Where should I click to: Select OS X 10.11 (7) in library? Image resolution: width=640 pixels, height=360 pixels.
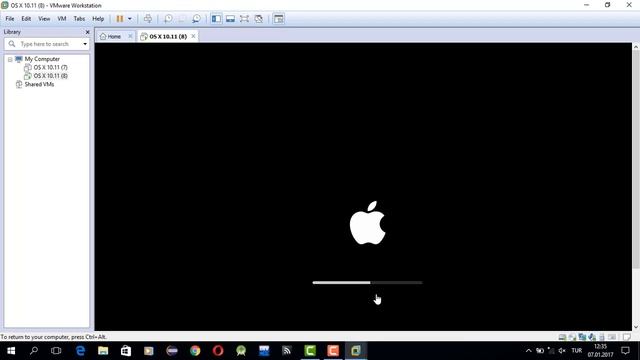pyautogui.click(x=50, y=67)
